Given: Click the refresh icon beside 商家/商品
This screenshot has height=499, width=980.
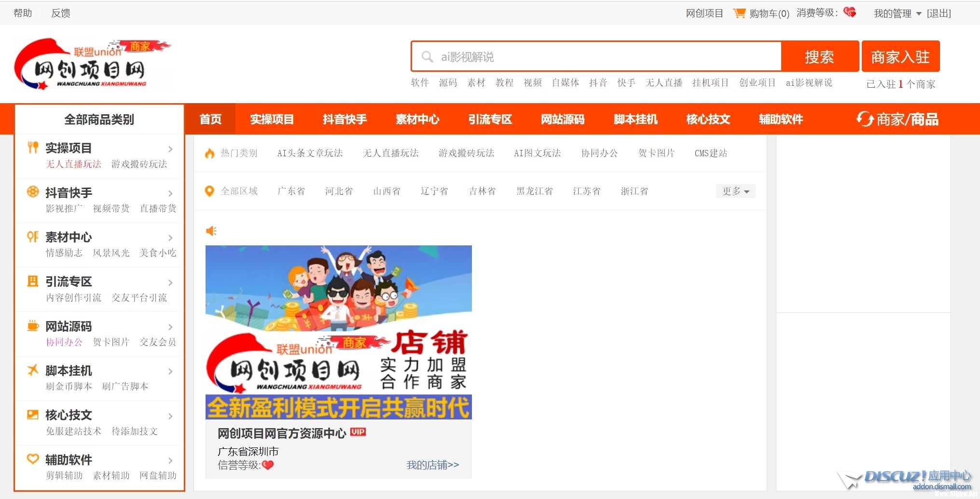Looking at the screenshot, I should click(x=864, y=119).
